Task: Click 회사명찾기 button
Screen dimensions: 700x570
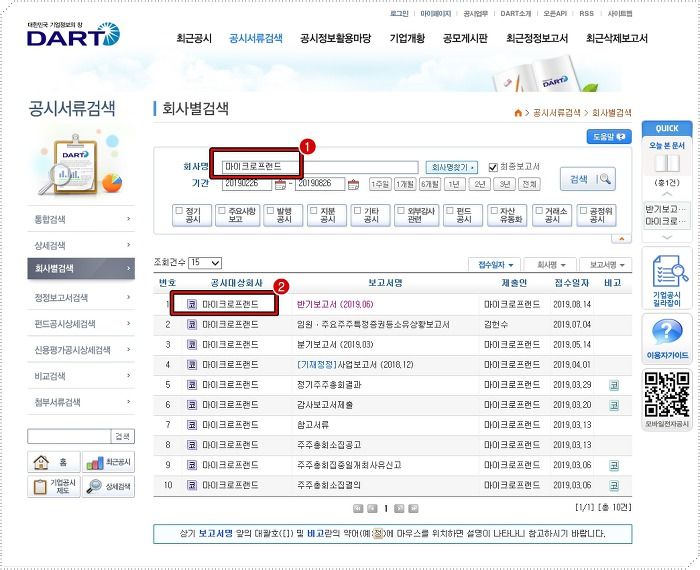Action: click(452, 167)
